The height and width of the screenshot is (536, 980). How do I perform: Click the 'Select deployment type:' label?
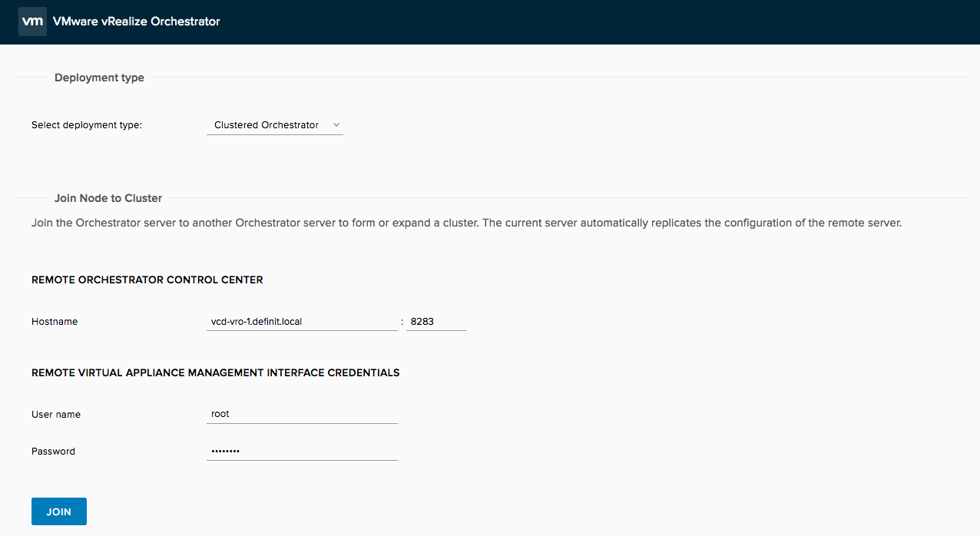[x=87, y=125]
